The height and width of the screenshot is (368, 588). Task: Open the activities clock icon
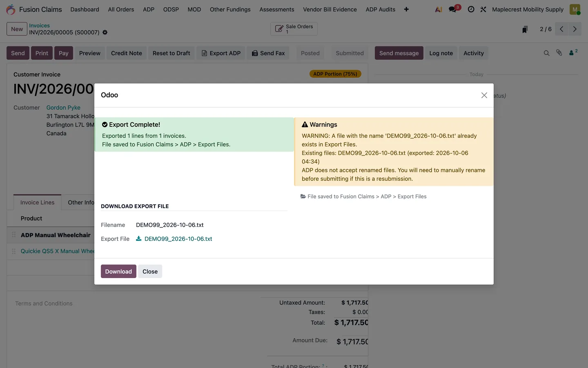point(471,9)
